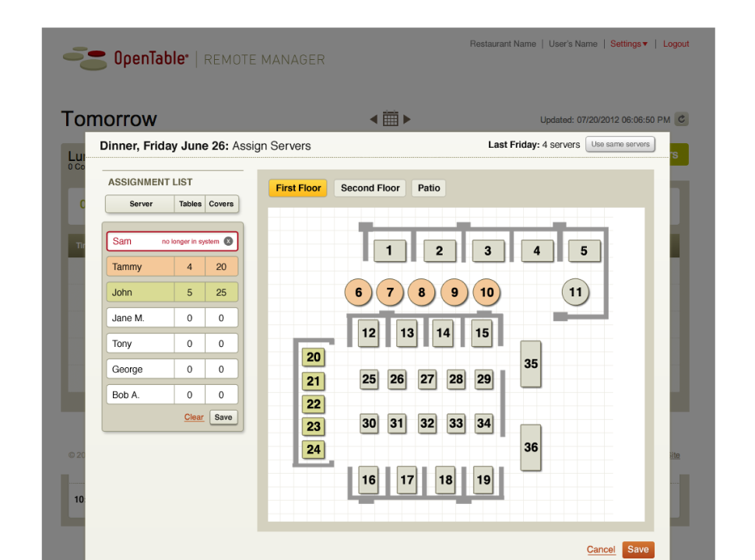The width and height of the screenshot is (755, 560).
Task: Select server Tammy in the assignment list
Action: pos(140,267)
